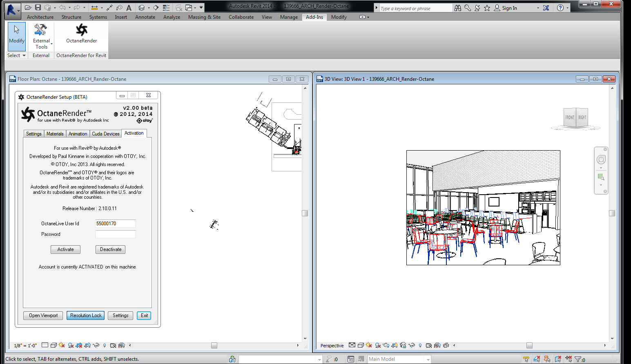Save the project with the disk icon

pos(38,8)
